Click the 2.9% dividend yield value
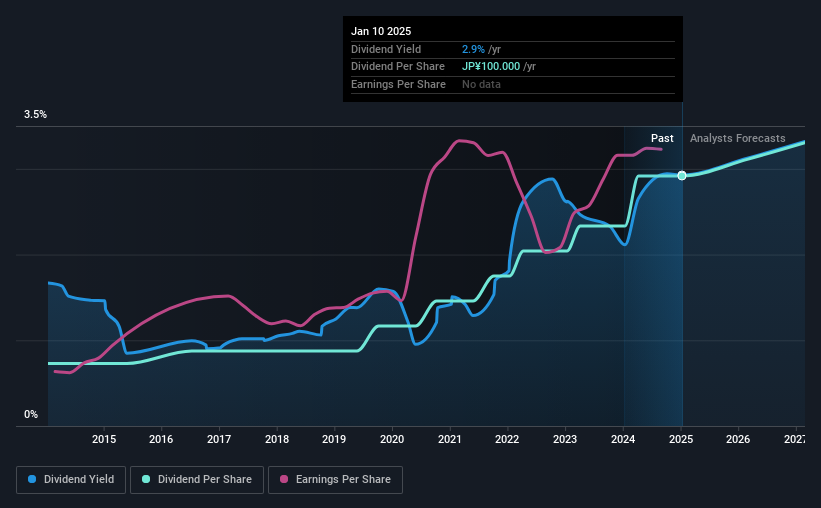821x508 pixels. (x=473, y=49)
